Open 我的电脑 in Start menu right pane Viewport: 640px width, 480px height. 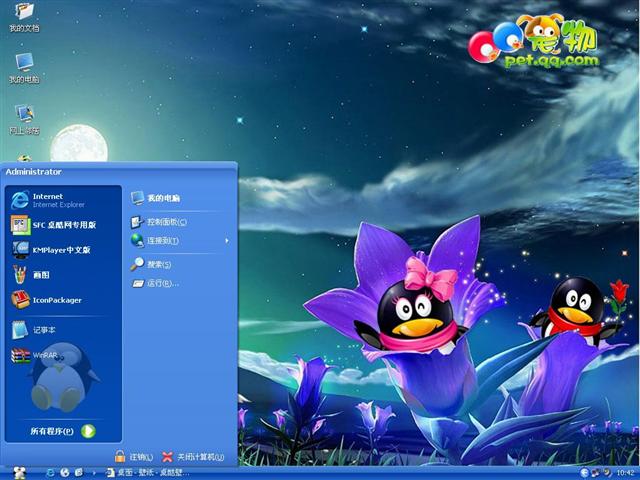tap(180, 198)
